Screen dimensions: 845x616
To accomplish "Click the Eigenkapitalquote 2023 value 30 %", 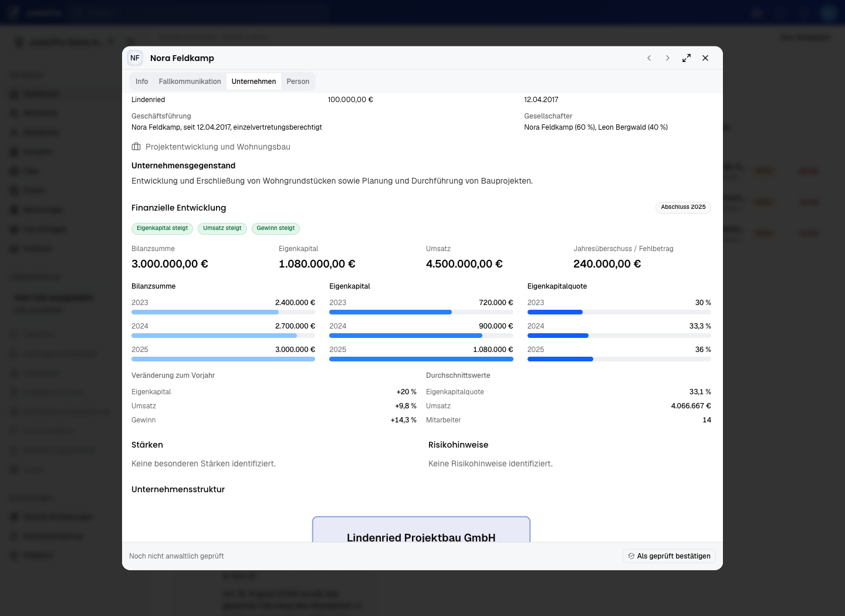I will pos(703,303).
